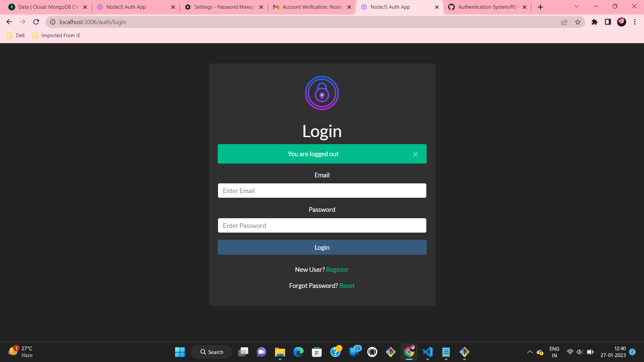644x362 pixels.
Task: Launch Microsoft Edge from the taskbar
Action: pos(299,352)
